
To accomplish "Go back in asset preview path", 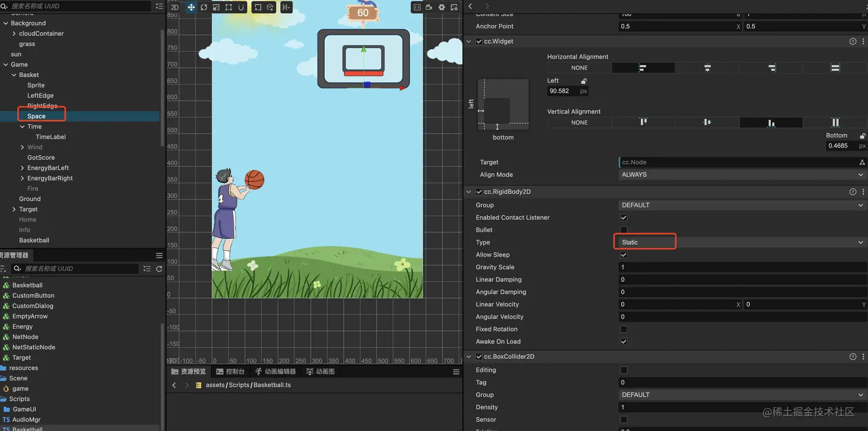I will (174, 385).
